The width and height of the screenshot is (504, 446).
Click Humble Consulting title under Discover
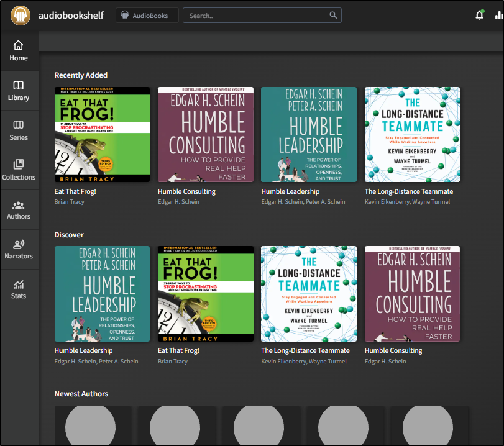393,350
